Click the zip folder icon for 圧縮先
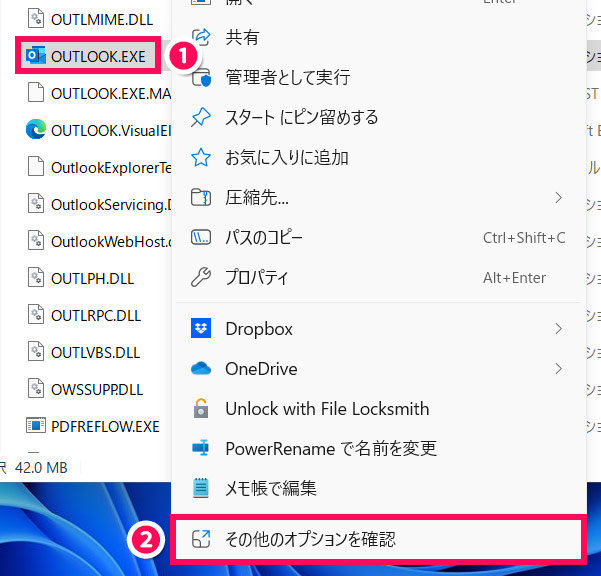Viewport: 601px width, 576px height. (x=201, y=198)
